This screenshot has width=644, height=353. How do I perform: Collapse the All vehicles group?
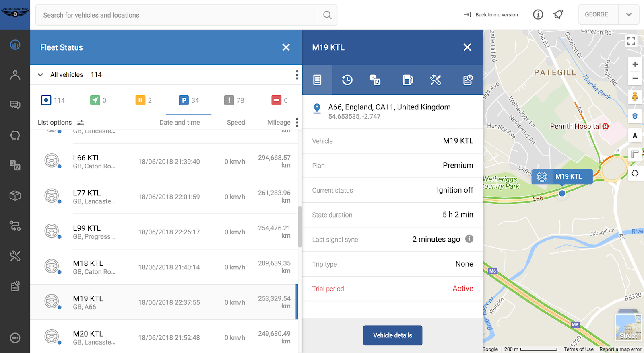(x=40, y=75)
